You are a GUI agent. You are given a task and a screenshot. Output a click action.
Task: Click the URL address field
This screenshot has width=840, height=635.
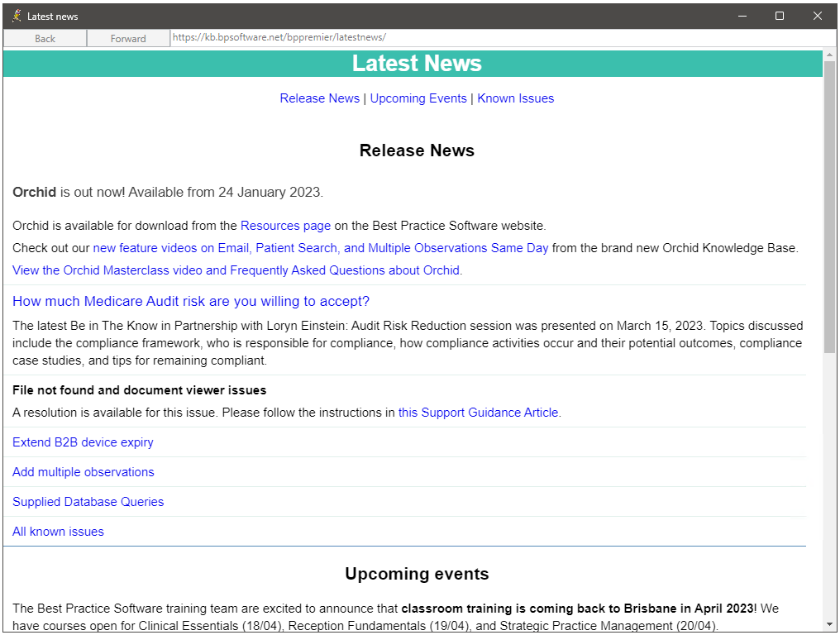tap(496, 37)
